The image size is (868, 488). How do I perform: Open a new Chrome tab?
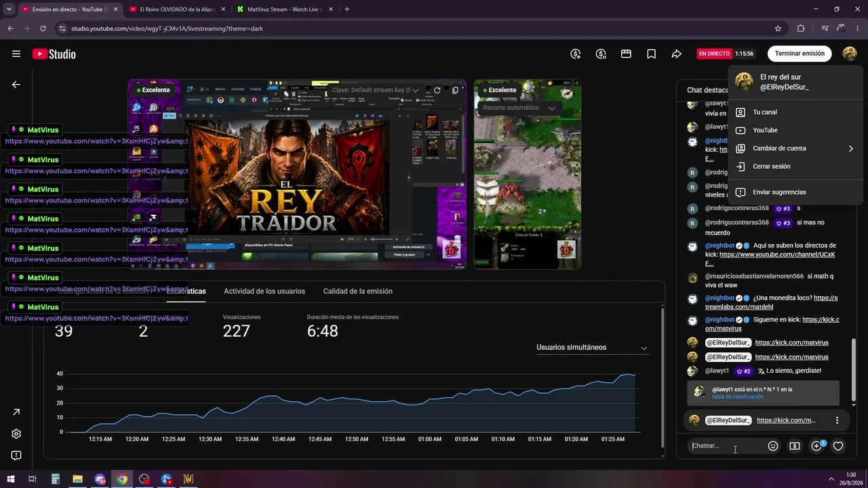click(347, 9)
